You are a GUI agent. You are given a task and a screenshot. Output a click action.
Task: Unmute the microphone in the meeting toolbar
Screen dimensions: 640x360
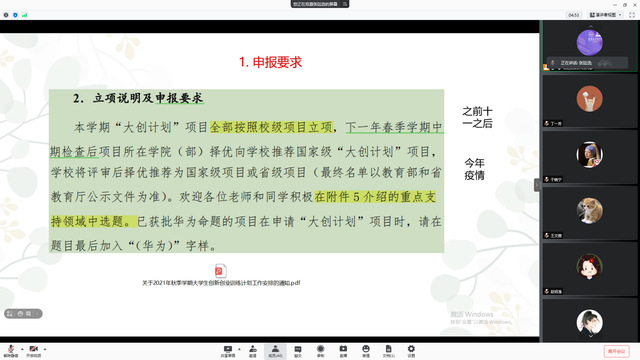tap(11, 351)
